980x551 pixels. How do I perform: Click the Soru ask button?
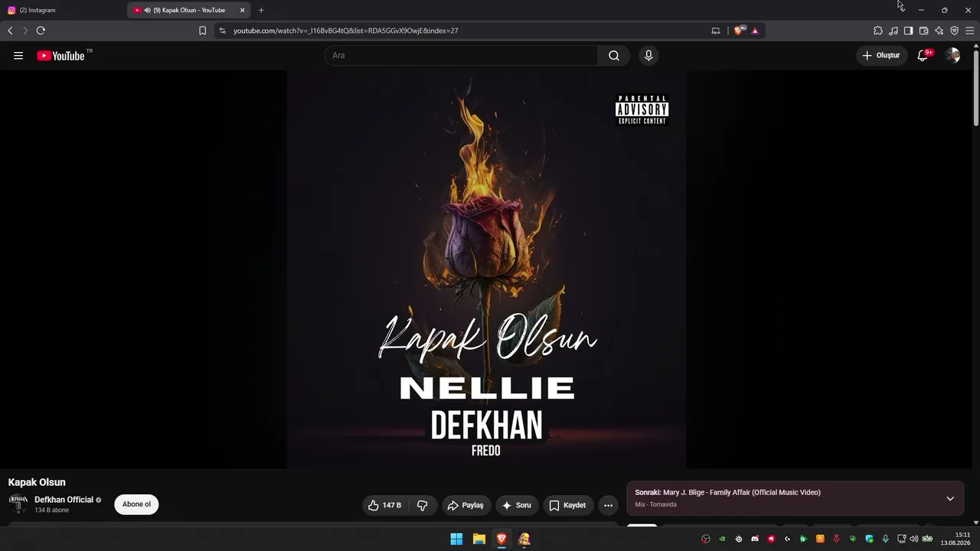517,505
